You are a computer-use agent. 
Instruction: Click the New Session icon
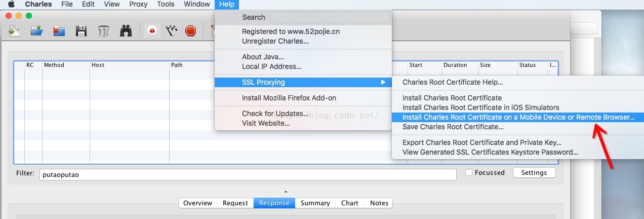14,31
